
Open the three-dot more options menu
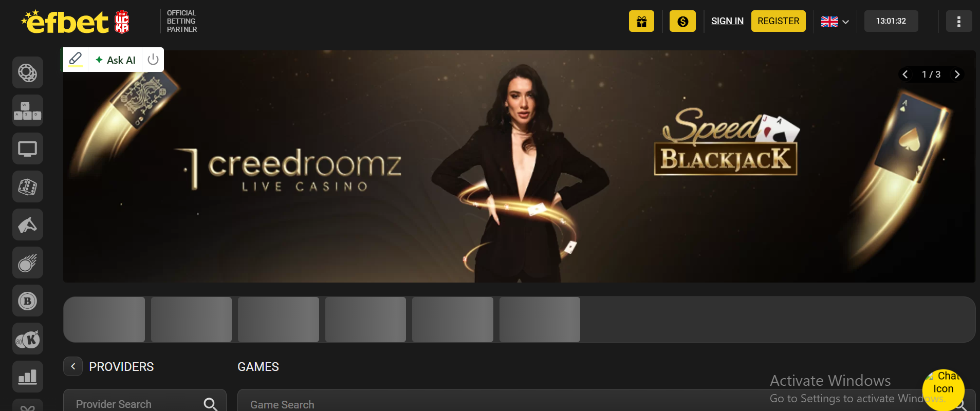[x=959, y=21]
